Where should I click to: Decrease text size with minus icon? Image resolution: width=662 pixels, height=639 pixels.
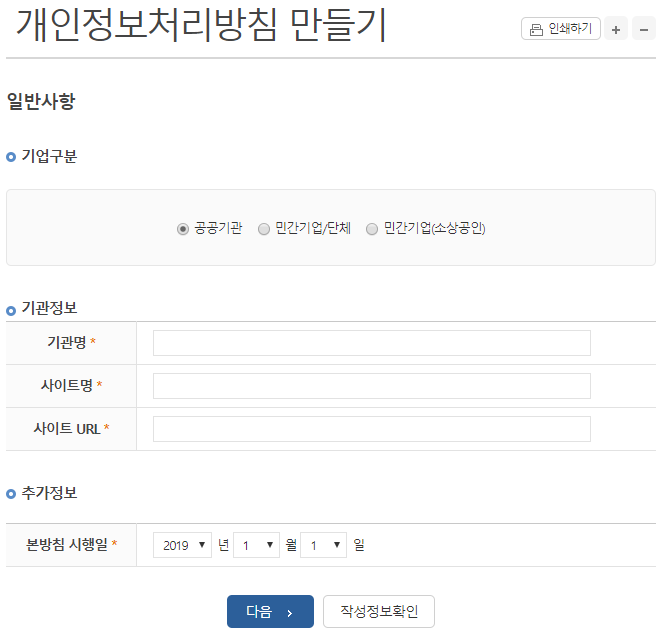click(x=644, y=29)
